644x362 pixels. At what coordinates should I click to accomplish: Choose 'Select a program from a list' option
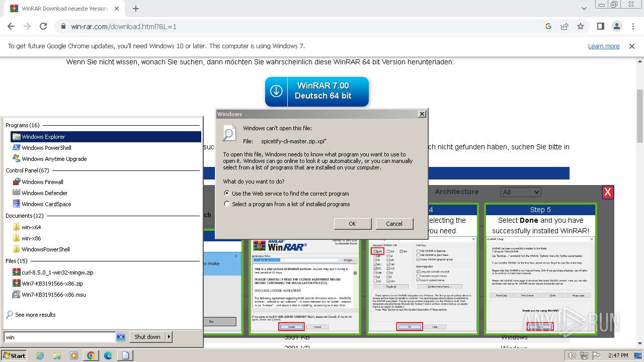tap(227, 204)
